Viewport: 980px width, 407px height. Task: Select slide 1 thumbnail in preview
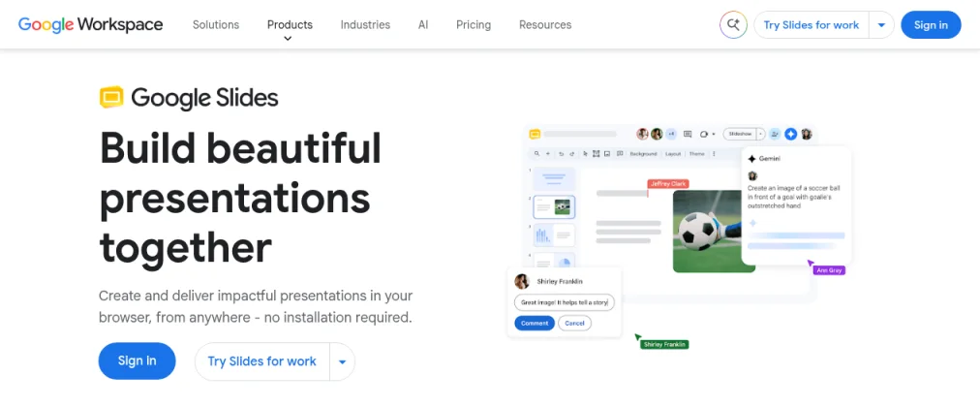point(554,178)
